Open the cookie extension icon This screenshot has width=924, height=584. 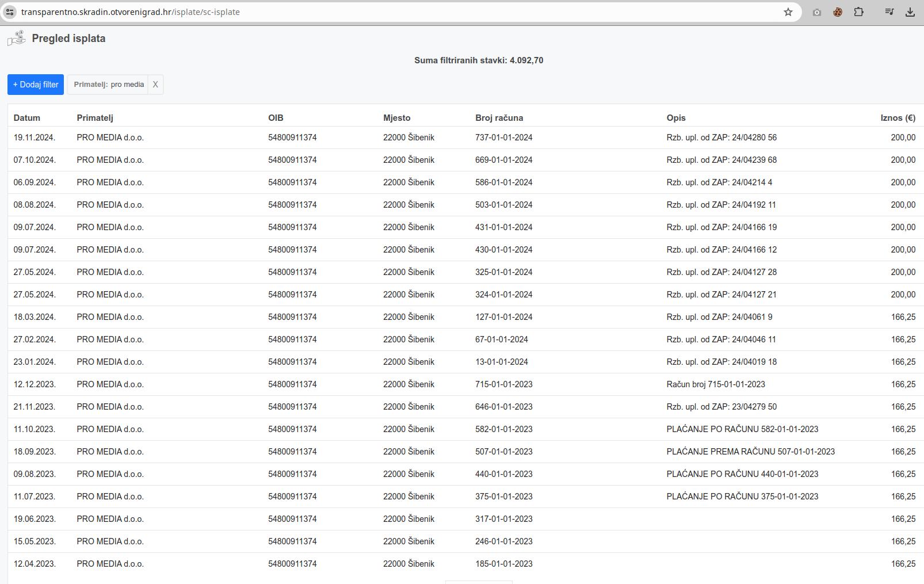coord(837,12)
